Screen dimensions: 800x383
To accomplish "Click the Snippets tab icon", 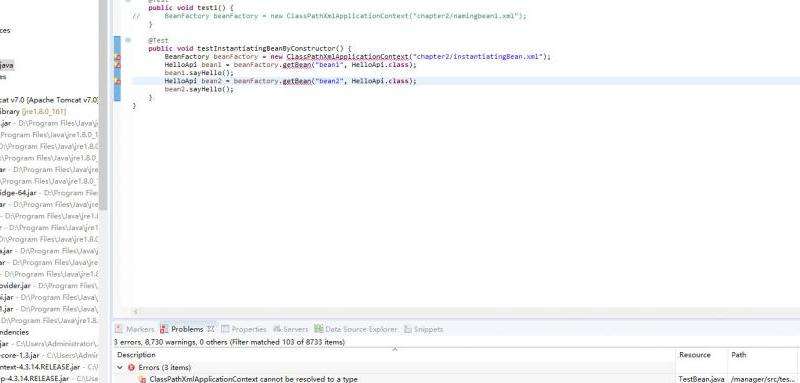I will 408,329.
